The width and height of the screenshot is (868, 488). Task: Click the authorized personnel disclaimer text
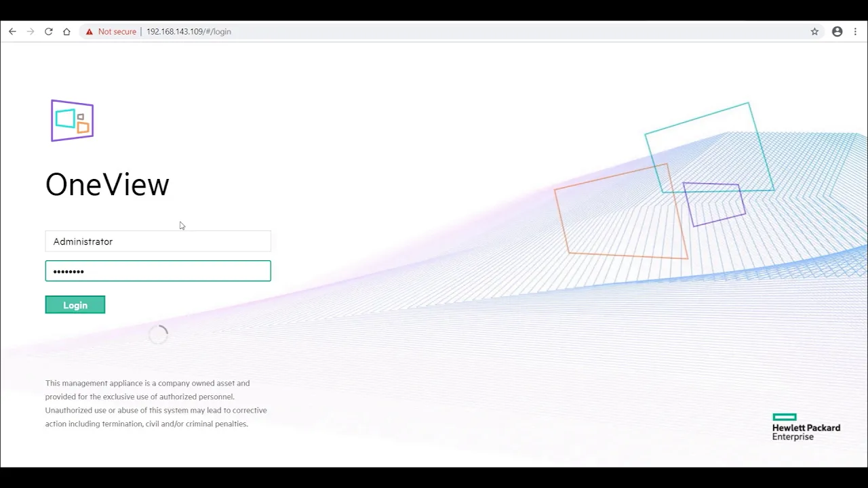[x=156, y=403]
